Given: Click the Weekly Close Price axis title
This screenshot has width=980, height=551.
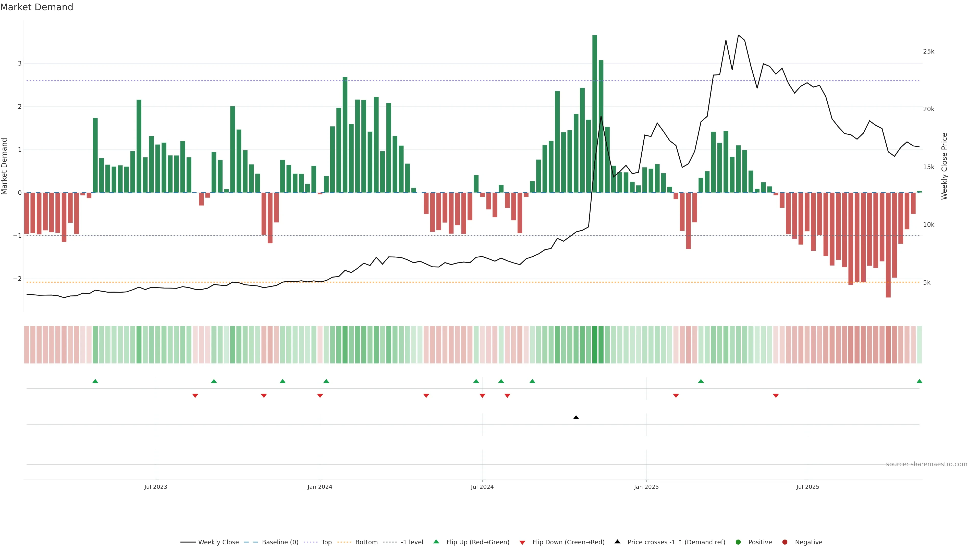Looking at the screenshot, I should point(944,166).
